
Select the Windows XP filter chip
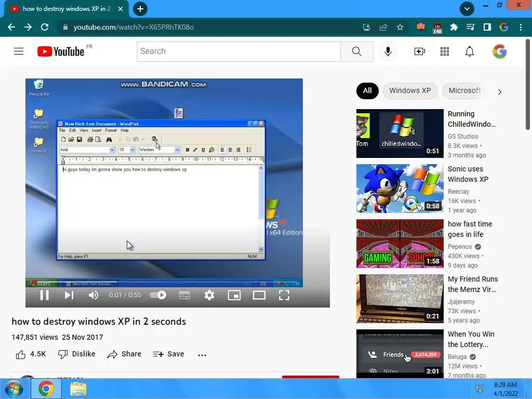pyautogui.click(x=410, y=90)
